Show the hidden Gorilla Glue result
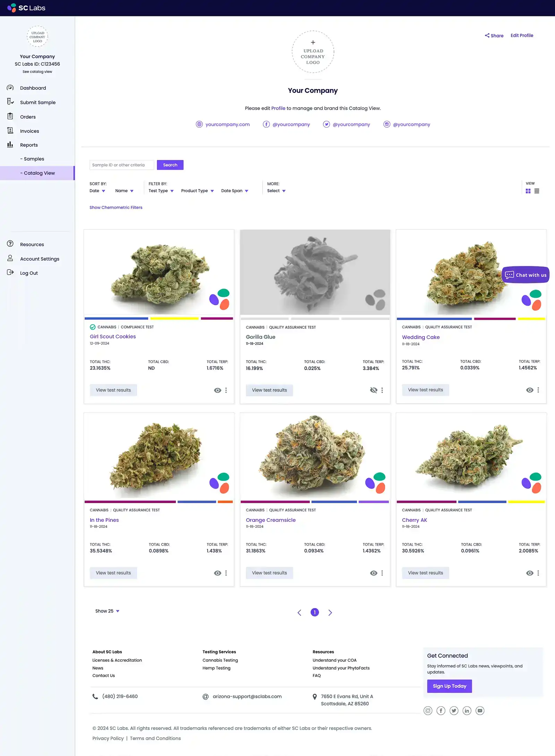The width and height of the screenshot is (555, 756). (x=374, y=390)
